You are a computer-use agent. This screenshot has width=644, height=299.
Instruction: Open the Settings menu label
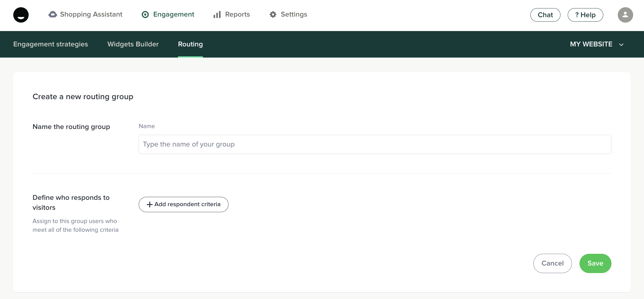tap(294, 14)
